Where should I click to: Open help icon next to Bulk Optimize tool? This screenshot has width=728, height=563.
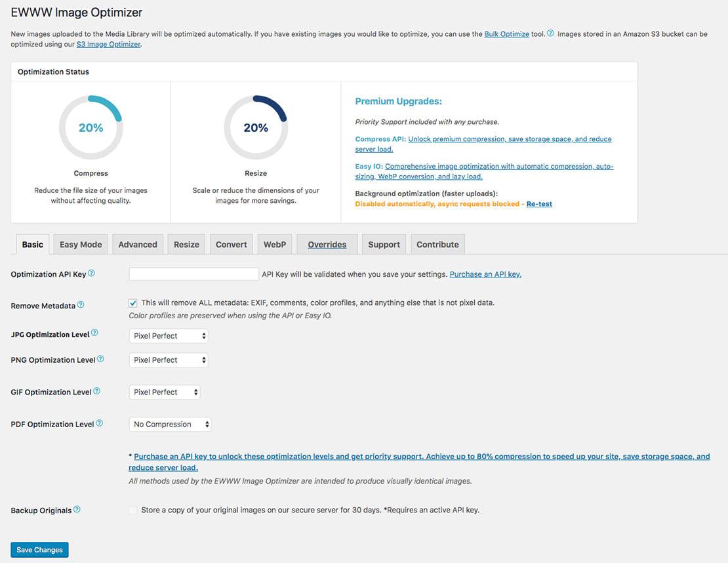pos(550,33)
